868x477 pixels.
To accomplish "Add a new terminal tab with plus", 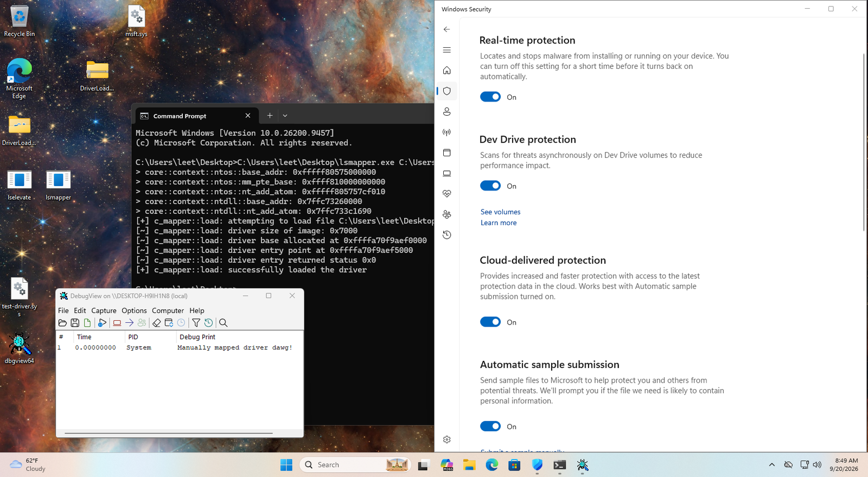I will [x=270, y=116].
